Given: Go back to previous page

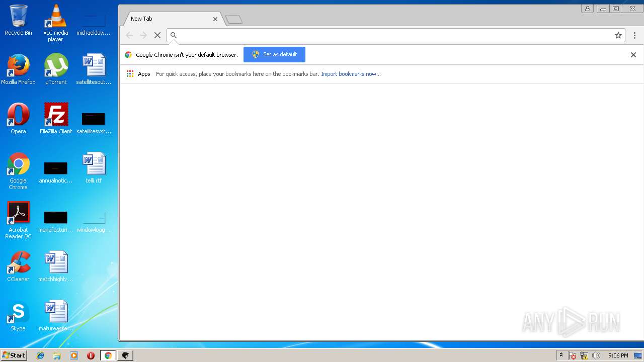Looking at the screenshot, I should pos(129,35).
